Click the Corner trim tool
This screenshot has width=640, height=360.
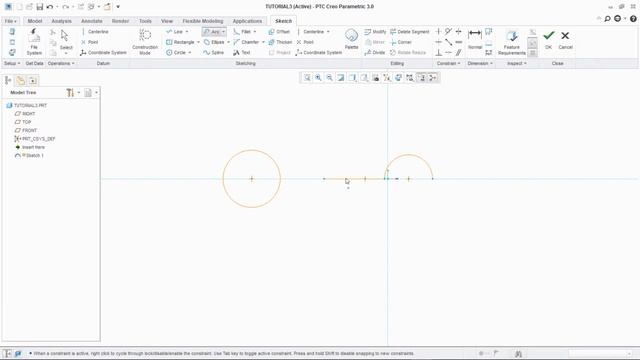click(x=401, y=42)
